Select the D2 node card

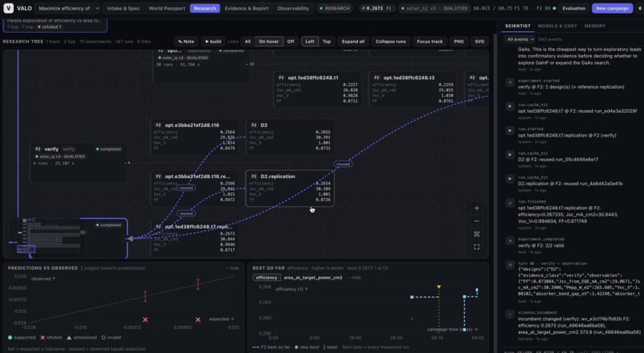[289, 137]
